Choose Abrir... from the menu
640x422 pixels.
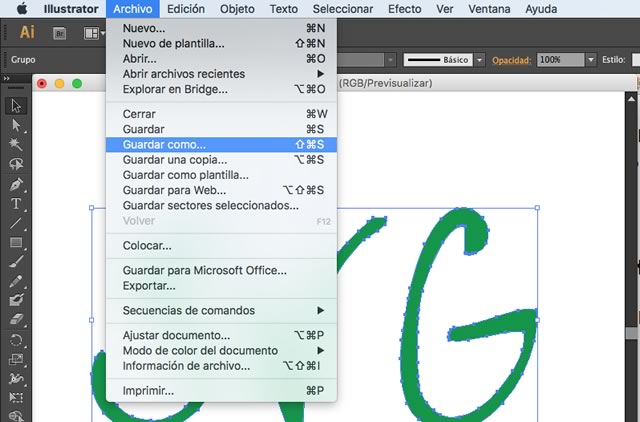(x=221, y=59)
